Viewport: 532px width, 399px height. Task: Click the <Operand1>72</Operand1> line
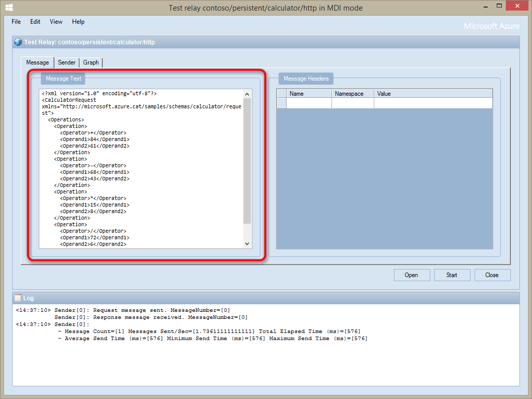click(95, 237)
